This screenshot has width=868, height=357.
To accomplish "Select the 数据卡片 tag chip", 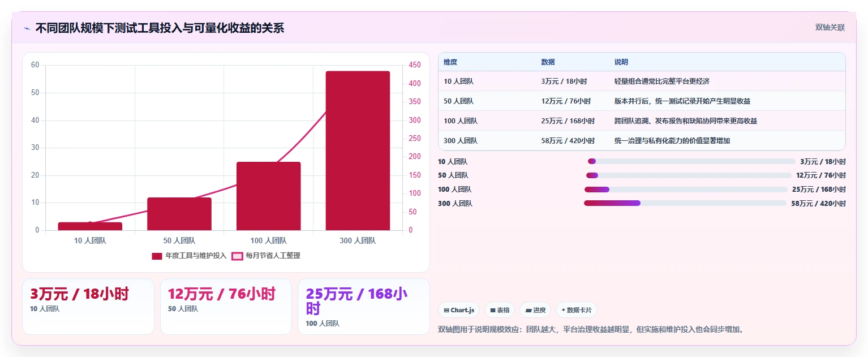I will pos(577,310).
